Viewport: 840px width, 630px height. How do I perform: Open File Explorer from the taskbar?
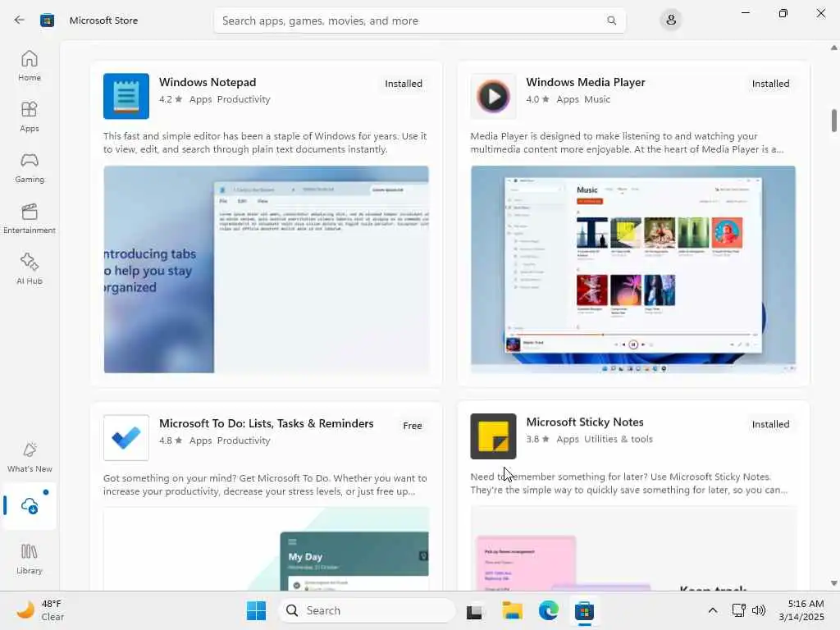pos(512,610)
